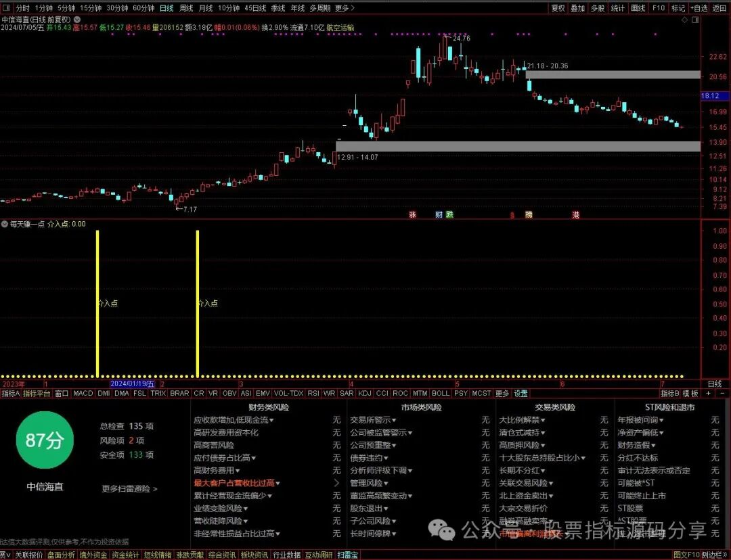Select 周线 weekly period
The width and height of the screenshot is (731, 560).
tap(186, 8)
